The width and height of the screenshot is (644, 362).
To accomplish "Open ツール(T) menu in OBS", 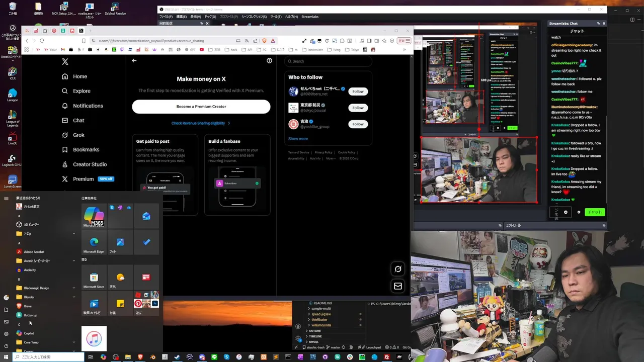I will tap(276, 17).
